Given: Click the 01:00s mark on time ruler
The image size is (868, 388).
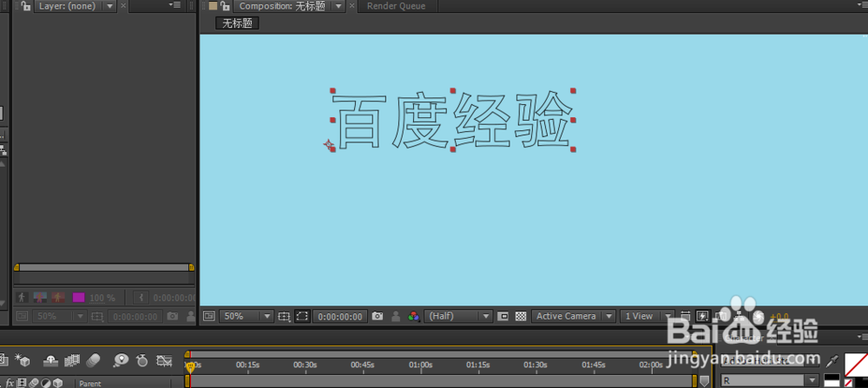Looking at the screenshot, I should click(x=421, y=365).
